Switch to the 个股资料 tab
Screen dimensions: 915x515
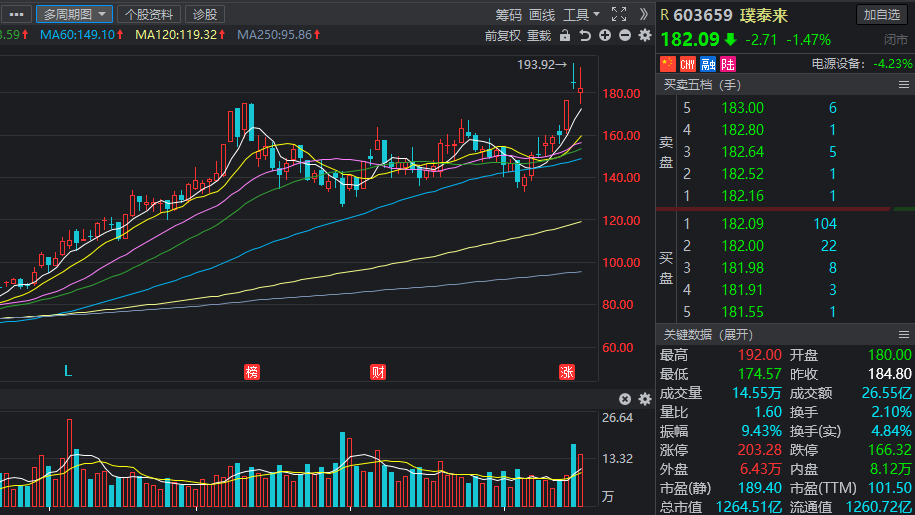tap(149, 14)
